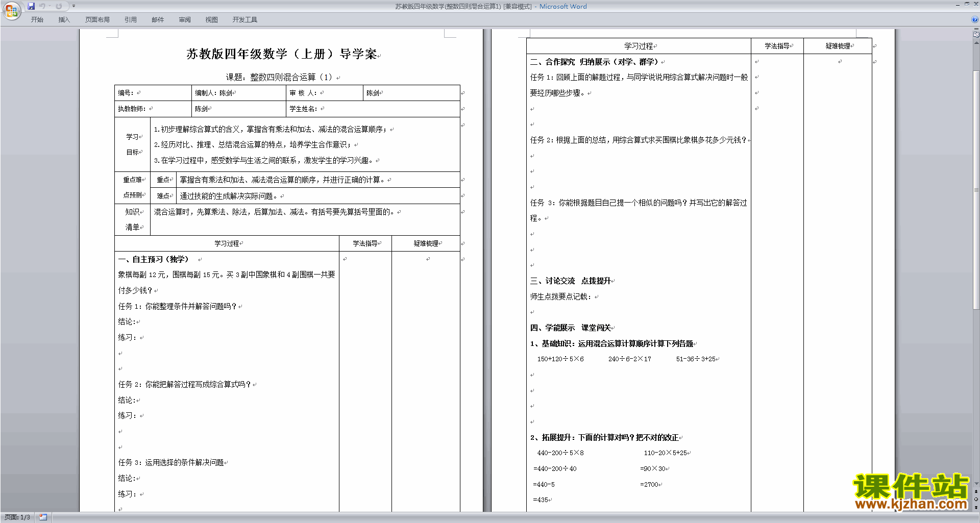The width and height of the screenshot is (980, 523).
Task: Click the 编号 table cell
Action: pos(153,93)
